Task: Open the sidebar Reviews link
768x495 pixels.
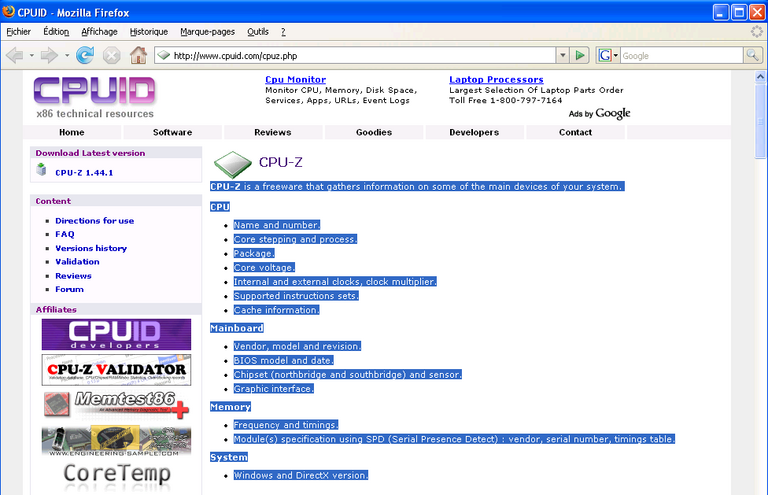Action: pyautogui.click(x=73, y=276)
